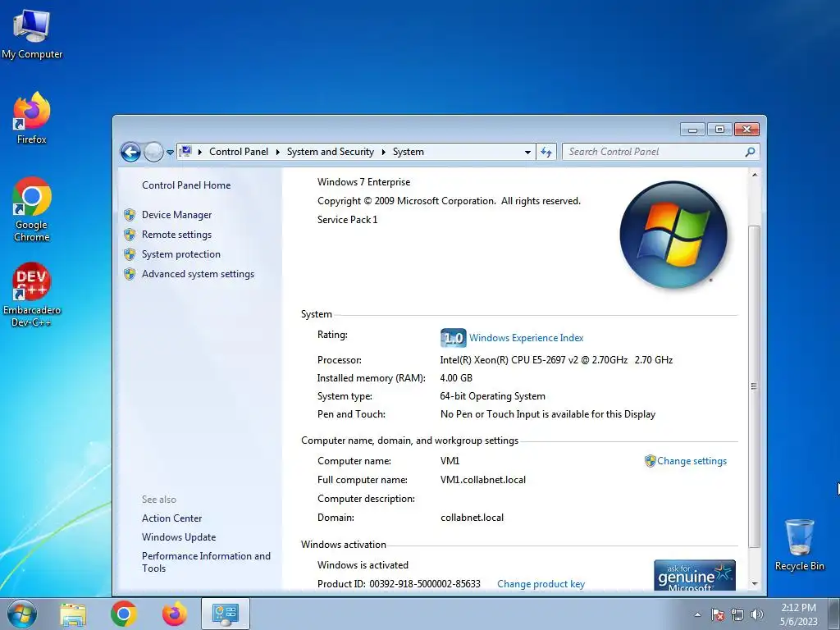
Task: Click the Search Control Panel field
Action: pyautogui.click(x=660, y=152)
